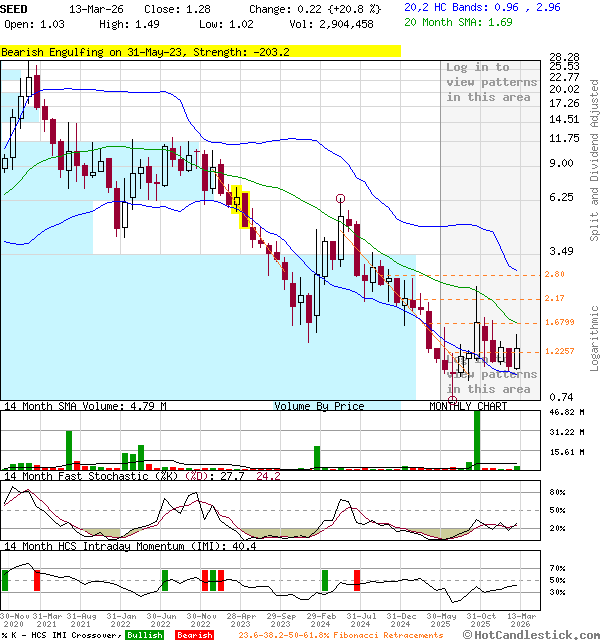Click the 2.80 Fibonacci retracement level label
600x640 pixels.
point(555,274)
